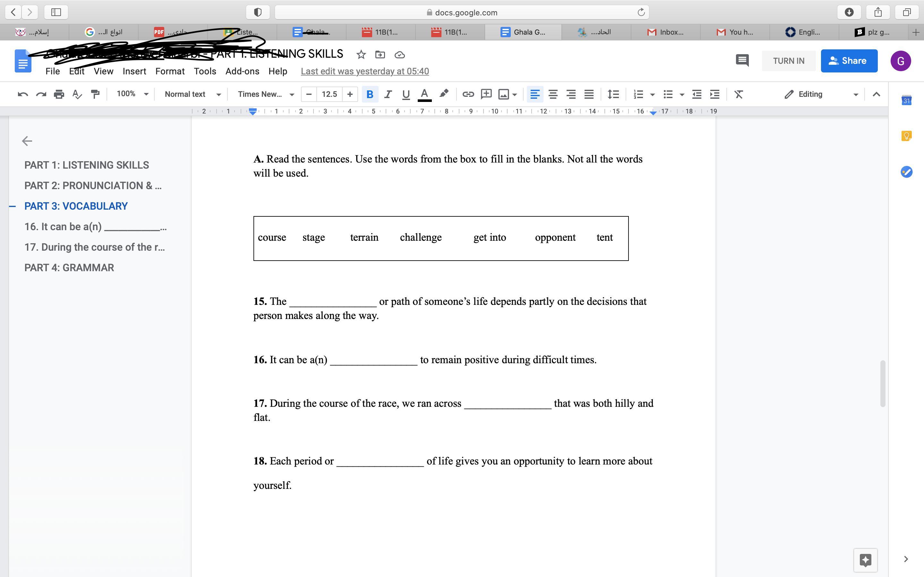The width and height of the screenshot is (924, 577).
Task: Click the Insert image icon
Action: pyautogui.click(x=504, y=94)
